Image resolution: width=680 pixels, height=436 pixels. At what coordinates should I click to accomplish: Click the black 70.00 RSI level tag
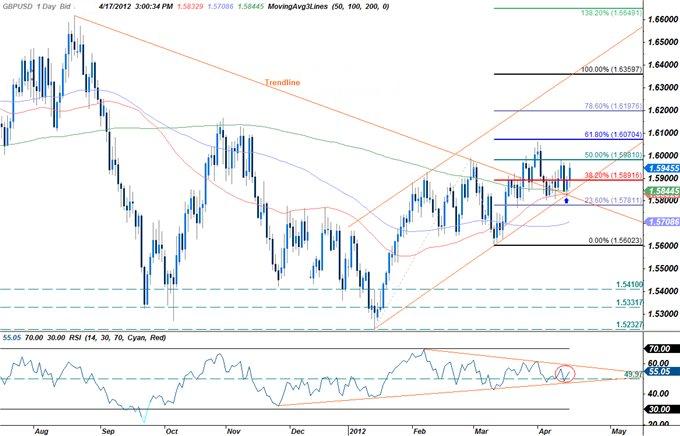coord(663,348)
